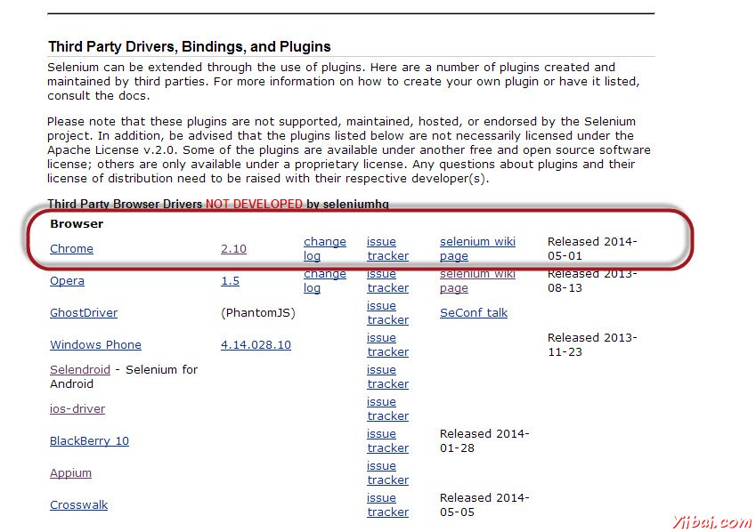Viewport: 756px width, 532px height.
Task: Open the Windows Phone driver link
Action: click(x=95, y=345)
